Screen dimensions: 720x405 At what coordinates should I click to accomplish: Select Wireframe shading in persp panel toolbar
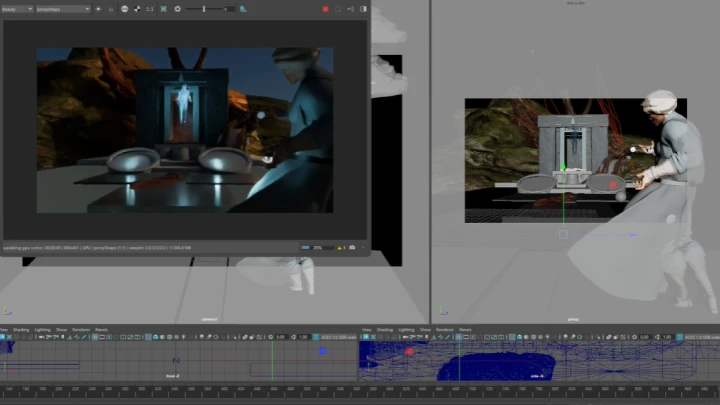click(512, 337)
